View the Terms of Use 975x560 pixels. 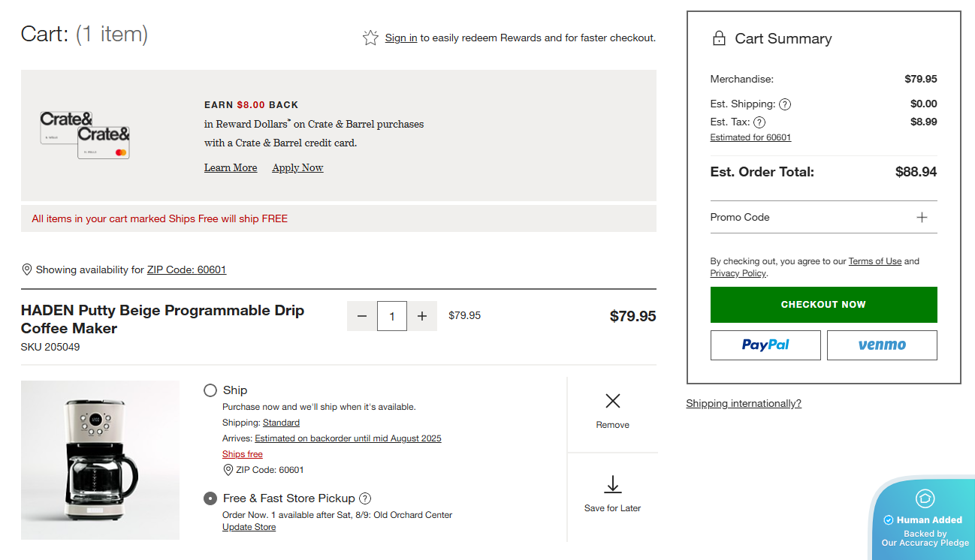[x=874, y=260]
